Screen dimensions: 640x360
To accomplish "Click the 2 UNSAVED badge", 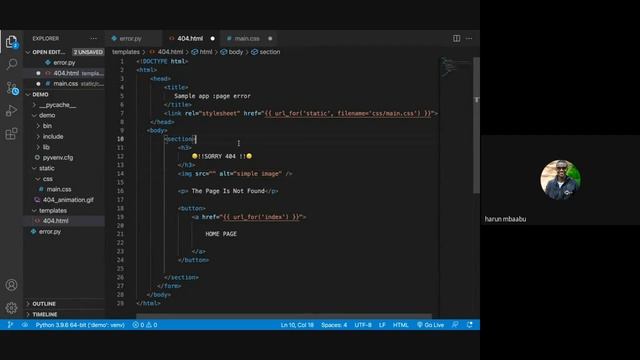I will pos(88,52).
